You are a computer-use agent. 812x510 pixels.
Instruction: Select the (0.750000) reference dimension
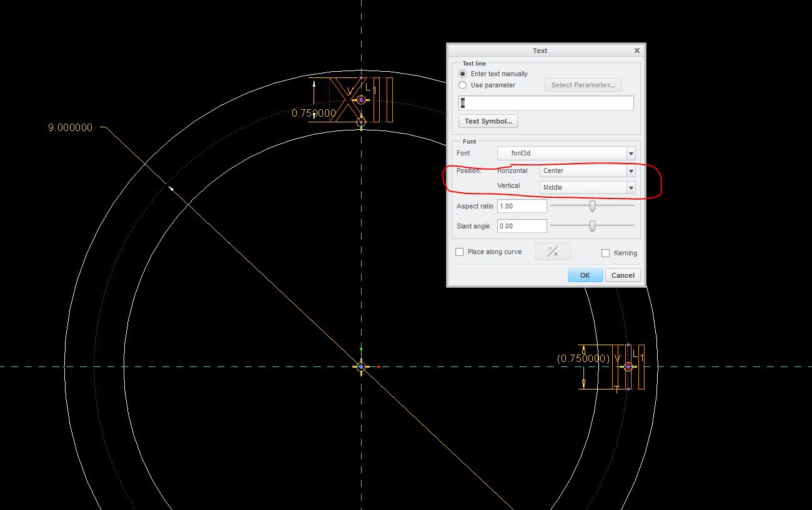tap(583, 358)
